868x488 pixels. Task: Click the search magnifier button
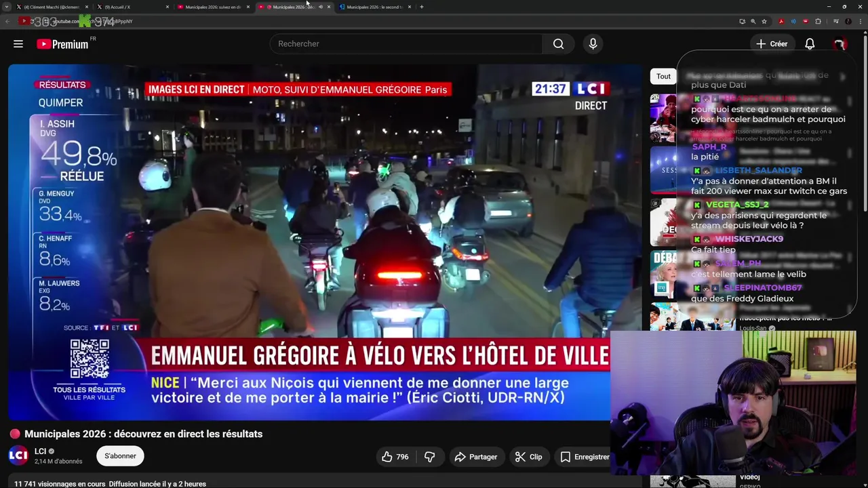558,44
